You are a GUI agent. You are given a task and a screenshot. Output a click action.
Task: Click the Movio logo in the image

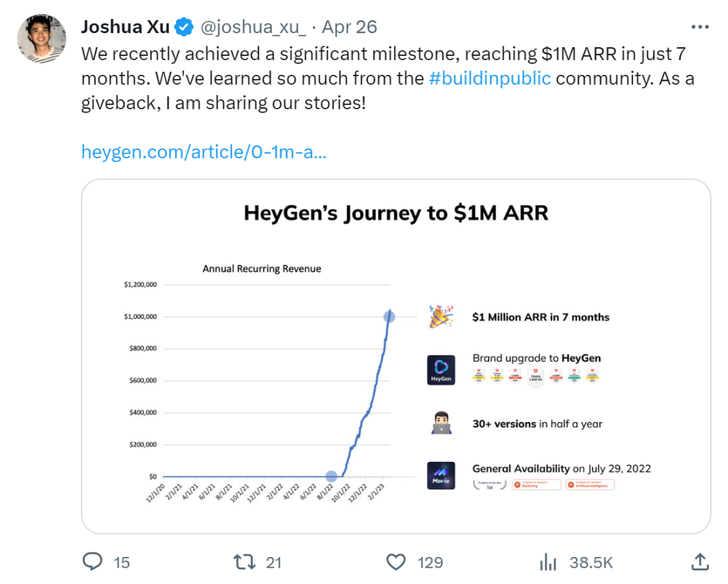point(442,475)
